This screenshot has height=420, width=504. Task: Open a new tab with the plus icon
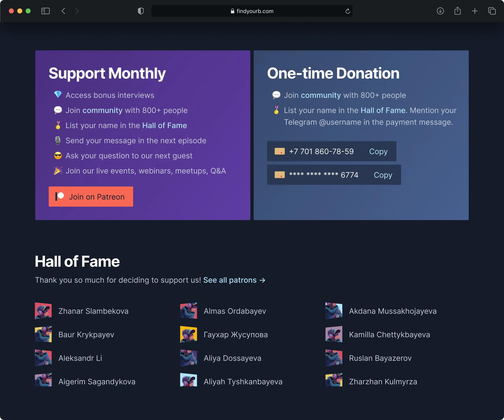(474, 11)
